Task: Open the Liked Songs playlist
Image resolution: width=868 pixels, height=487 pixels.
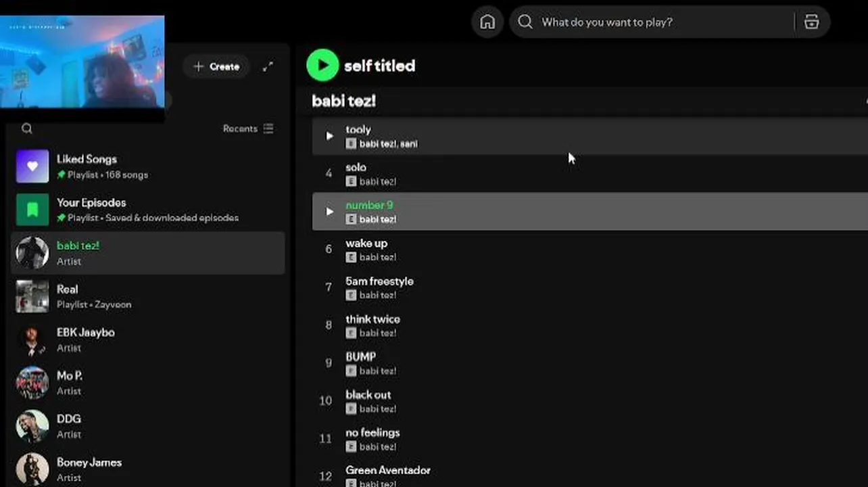Action: (x=87, y=160)
